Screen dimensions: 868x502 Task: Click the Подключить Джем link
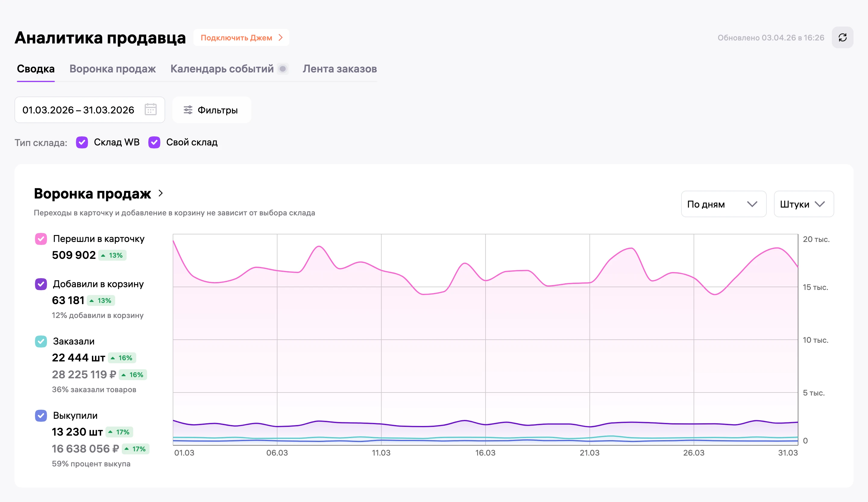241,38
